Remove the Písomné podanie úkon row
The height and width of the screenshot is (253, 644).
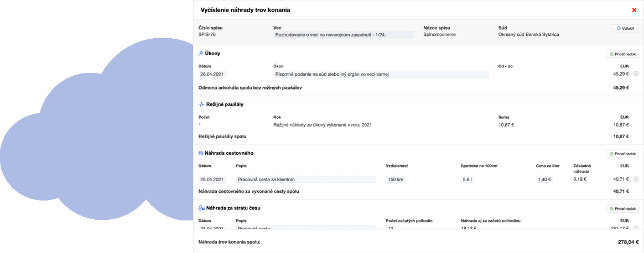636,74
